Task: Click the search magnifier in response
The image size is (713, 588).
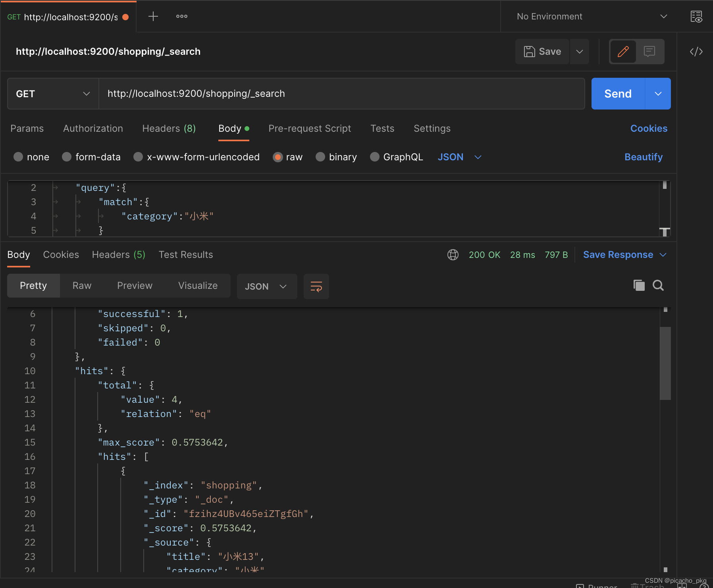Action: pyautogui.click(x=658, y=285)
